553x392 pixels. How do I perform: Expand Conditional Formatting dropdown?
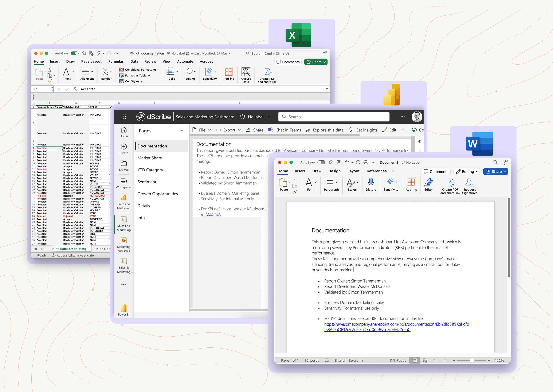click(x=158, y=69)
